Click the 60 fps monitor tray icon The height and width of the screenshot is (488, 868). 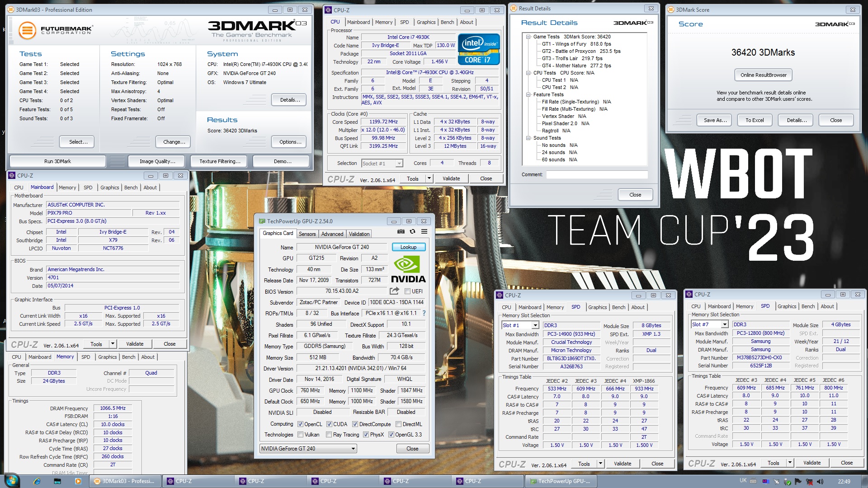pos(765,482)
